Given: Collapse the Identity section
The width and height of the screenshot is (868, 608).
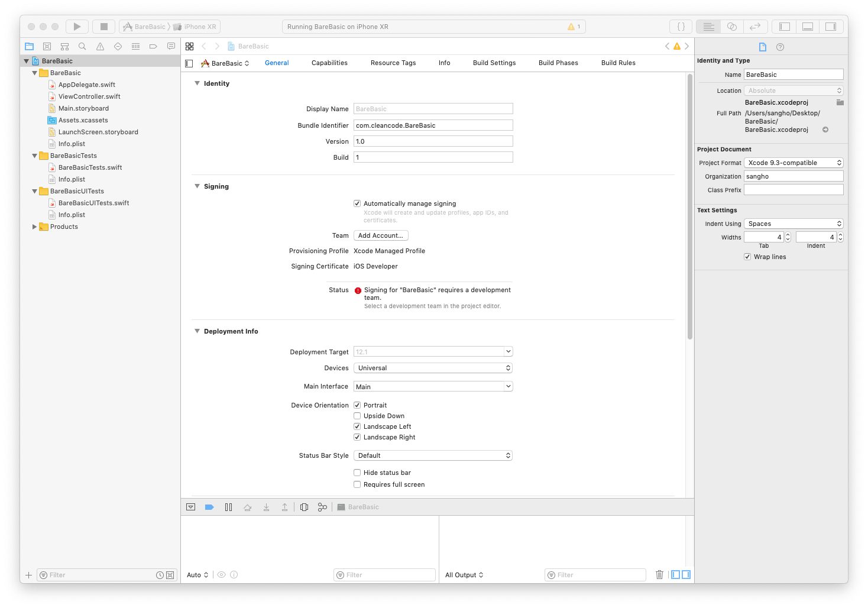Looking at the screenshot, I should (x=197, y=83).
